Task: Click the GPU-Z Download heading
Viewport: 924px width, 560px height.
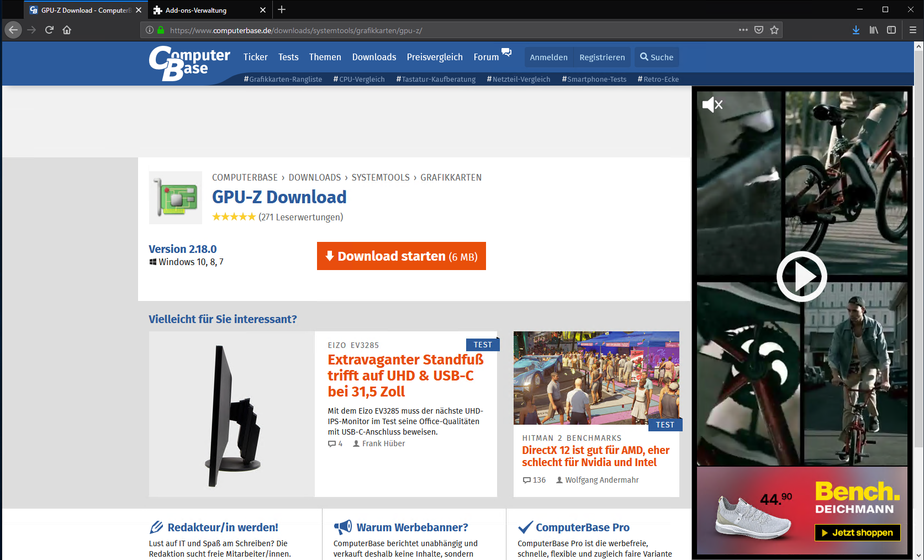Action: tap(279, 197)
